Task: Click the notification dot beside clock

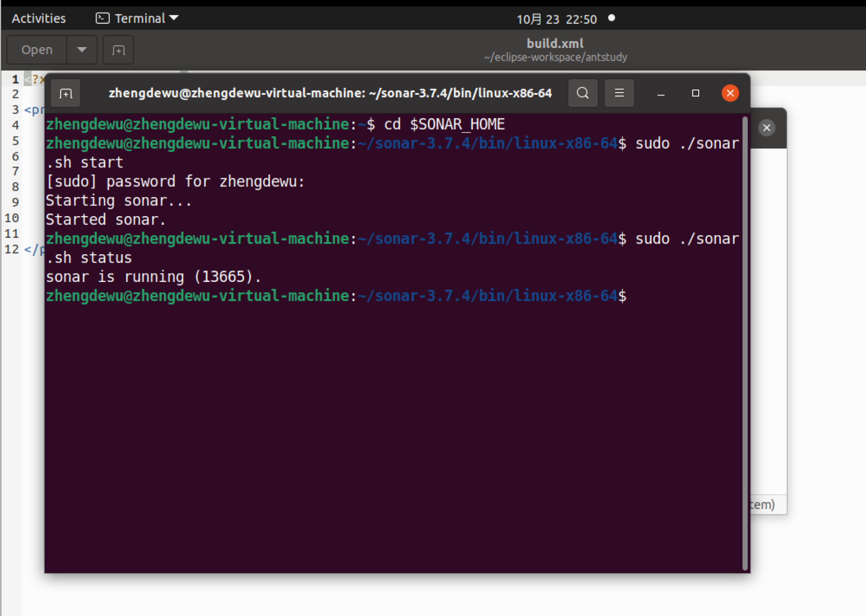Action: 611,18
